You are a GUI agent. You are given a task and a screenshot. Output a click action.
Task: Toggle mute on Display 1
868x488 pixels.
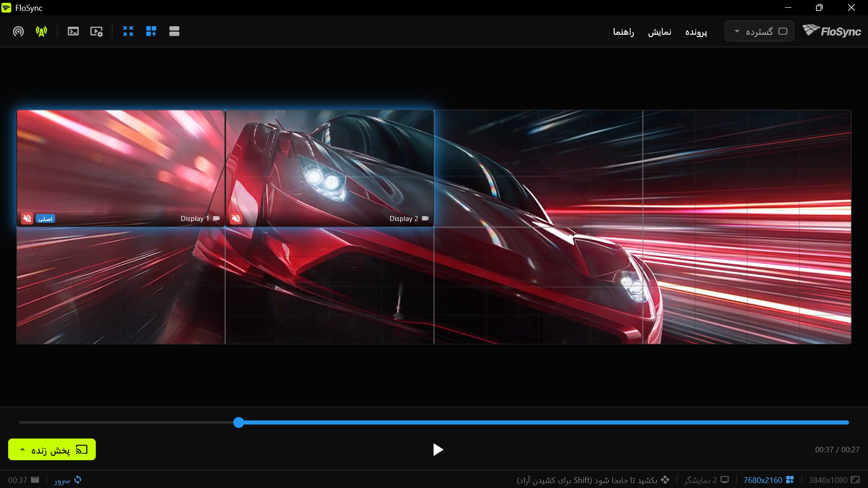(27, 219)
